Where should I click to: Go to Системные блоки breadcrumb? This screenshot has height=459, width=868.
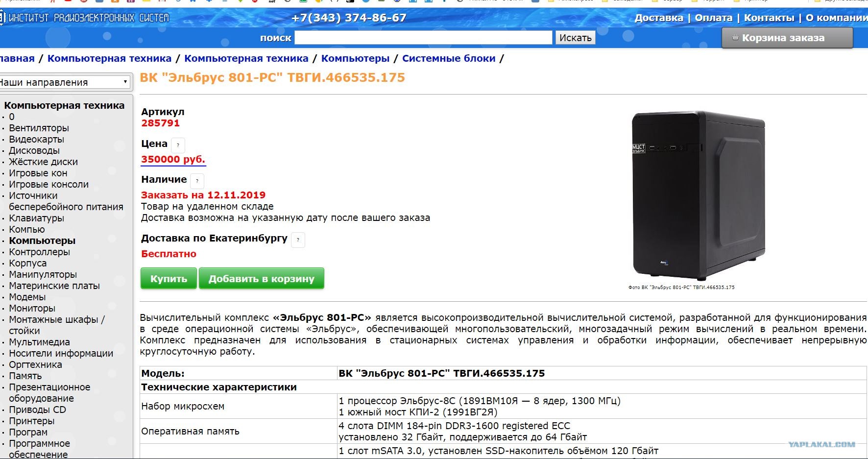point(449,58)
